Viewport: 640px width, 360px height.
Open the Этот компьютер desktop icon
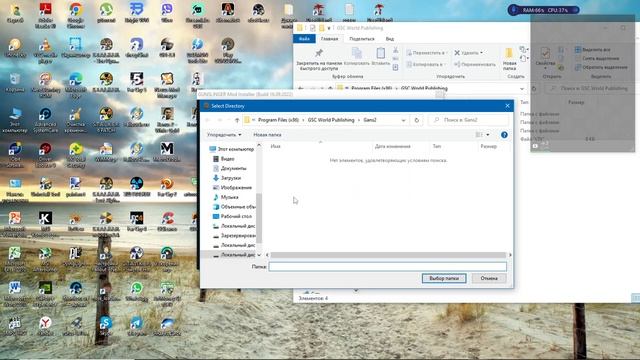click(15, 120)
